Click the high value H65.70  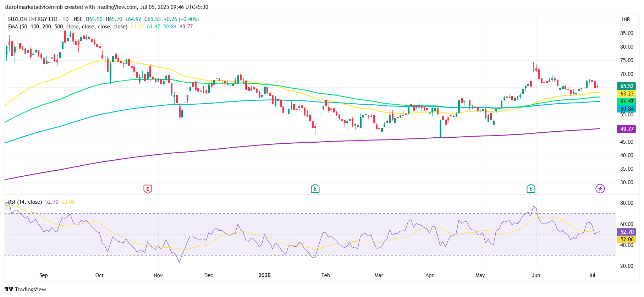pos(114,19)
